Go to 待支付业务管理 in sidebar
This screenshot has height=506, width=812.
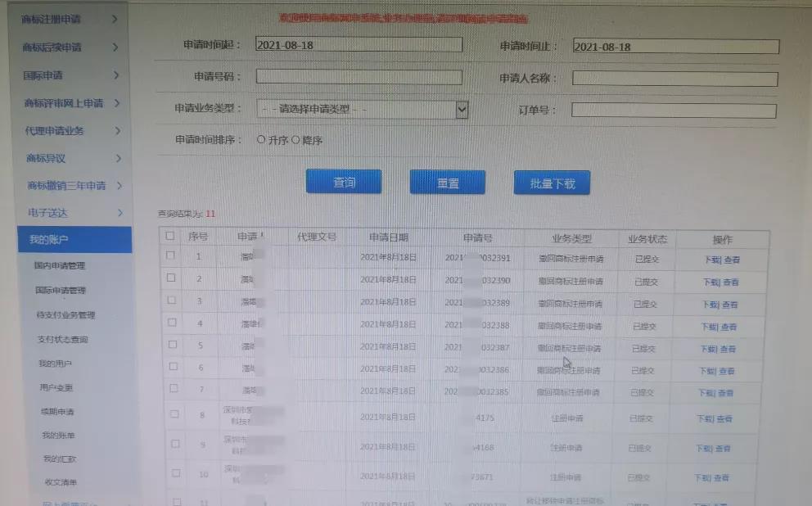[65, 315]
